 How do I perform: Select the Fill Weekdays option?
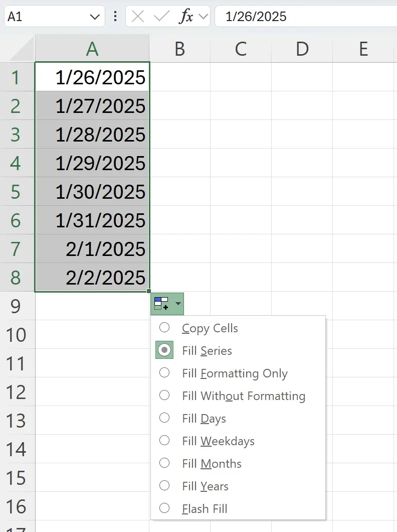pyautogui.click(x=218, y=441)
